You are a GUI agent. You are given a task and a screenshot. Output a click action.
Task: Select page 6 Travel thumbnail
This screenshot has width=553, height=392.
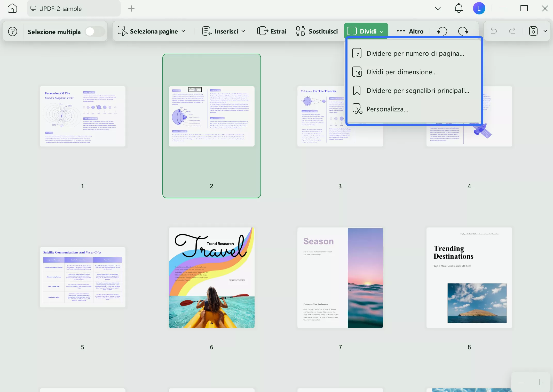[211, 278]
